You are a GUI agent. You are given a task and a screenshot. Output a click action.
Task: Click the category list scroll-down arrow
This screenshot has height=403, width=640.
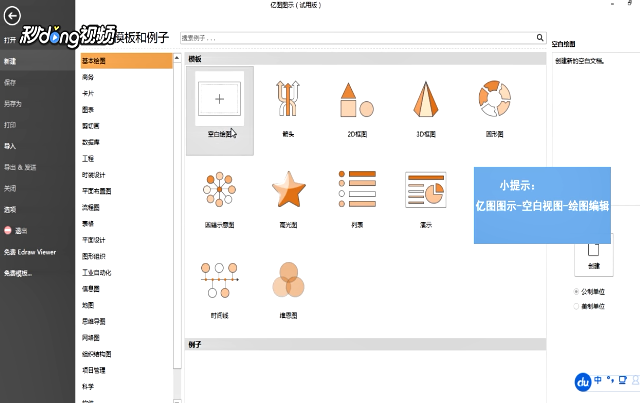point(177,401)
